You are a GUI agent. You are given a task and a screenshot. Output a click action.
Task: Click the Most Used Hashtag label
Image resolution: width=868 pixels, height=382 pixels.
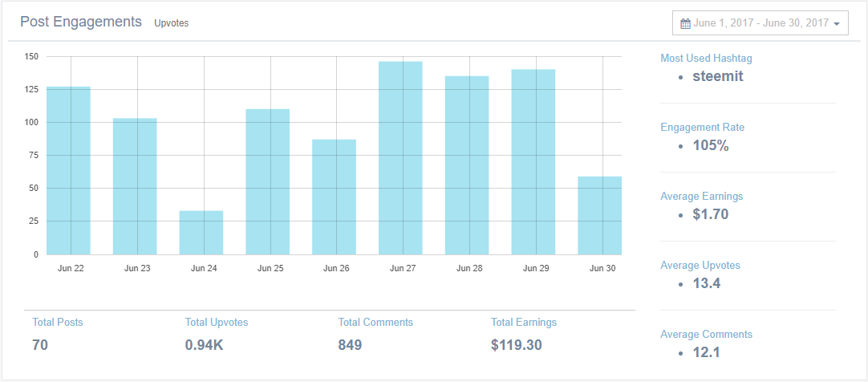coord(706,58)
